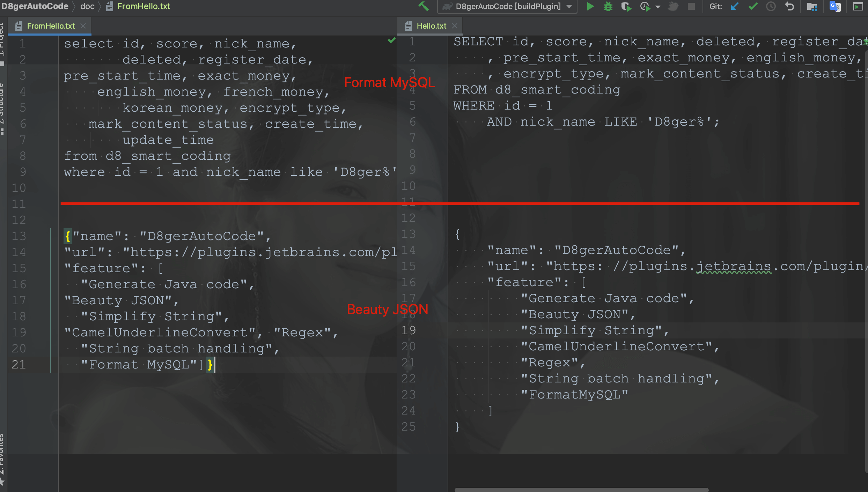This screenshot has height=492, width=868.
Task: Update project via blue Git arrow
Action: [735, 6]
